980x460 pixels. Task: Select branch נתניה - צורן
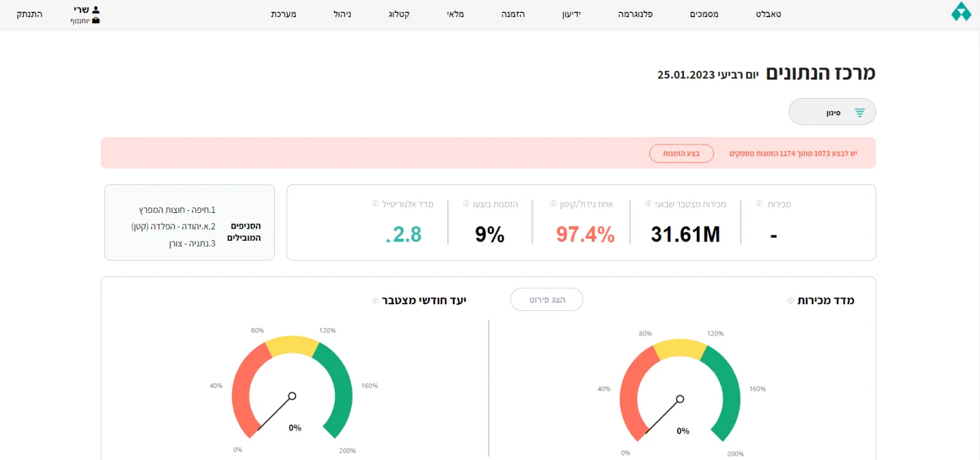click(x=192, y=243)
